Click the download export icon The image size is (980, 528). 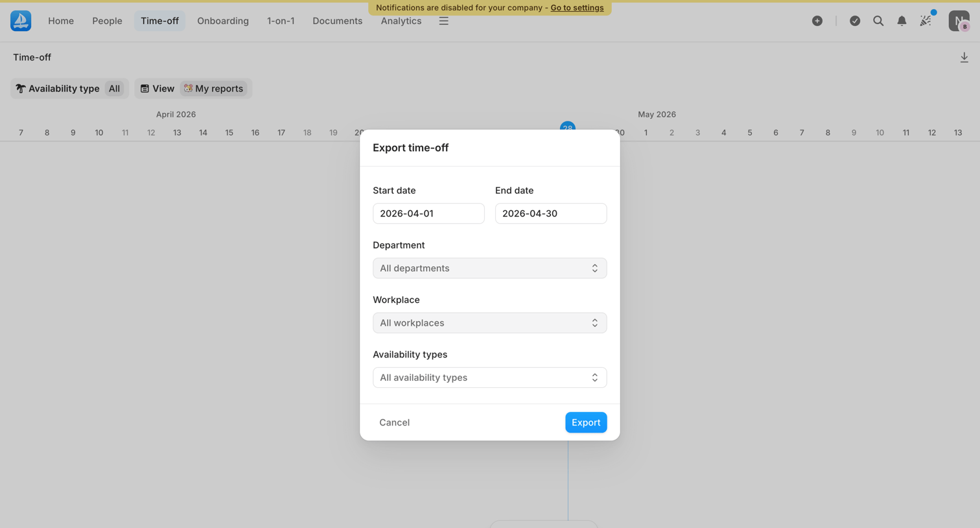[x=964, y=58]
